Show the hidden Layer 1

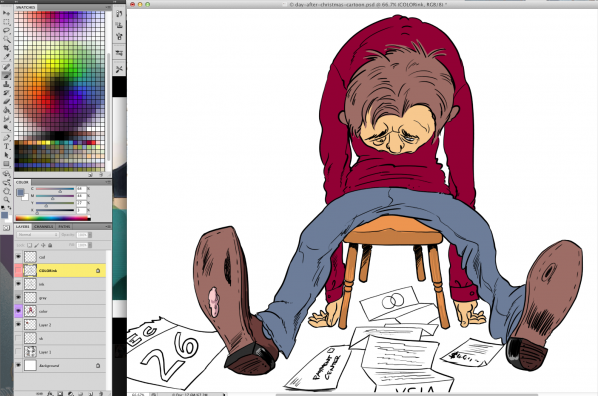coord(18,352)
